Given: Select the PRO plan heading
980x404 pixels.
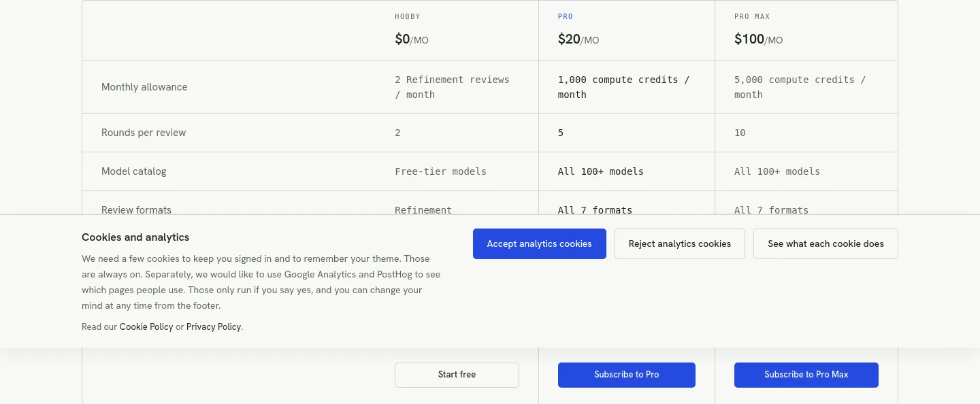Looking at the screenshot, I should tap(566, 16).
